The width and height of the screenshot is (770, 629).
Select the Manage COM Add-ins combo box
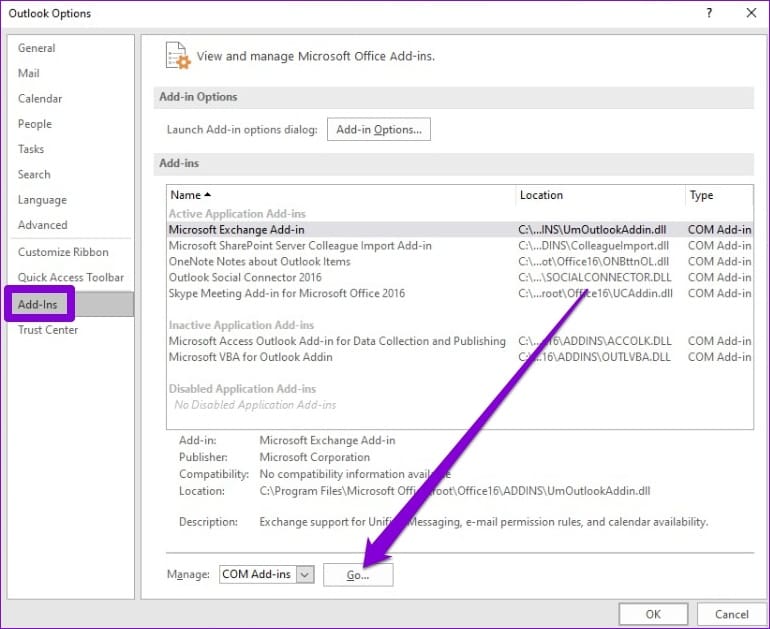266,574
